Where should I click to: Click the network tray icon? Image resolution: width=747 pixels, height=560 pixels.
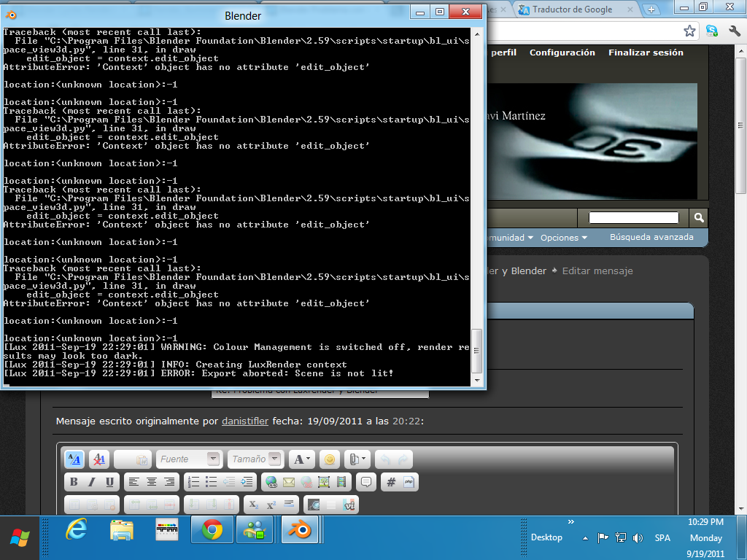tap(620, 537)
